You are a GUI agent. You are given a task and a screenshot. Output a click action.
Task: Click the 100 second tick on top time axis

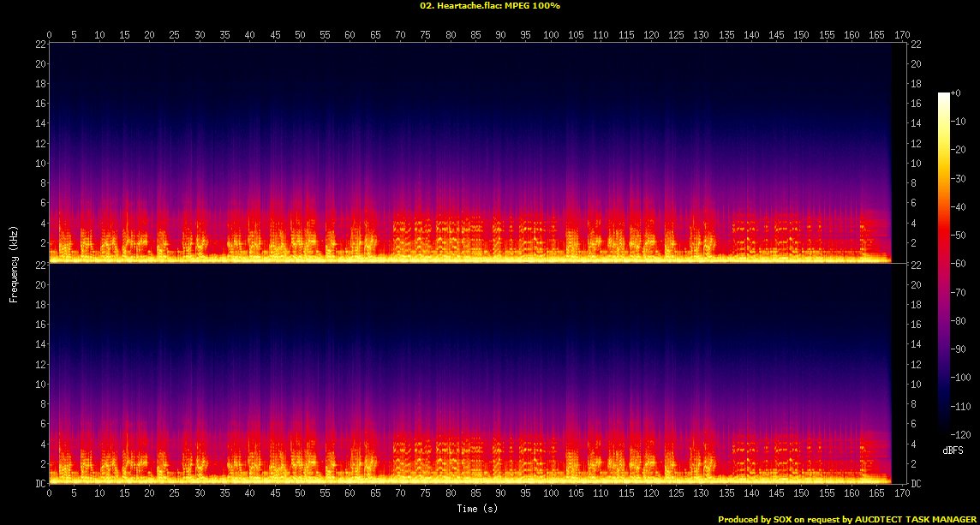(550, 35)
